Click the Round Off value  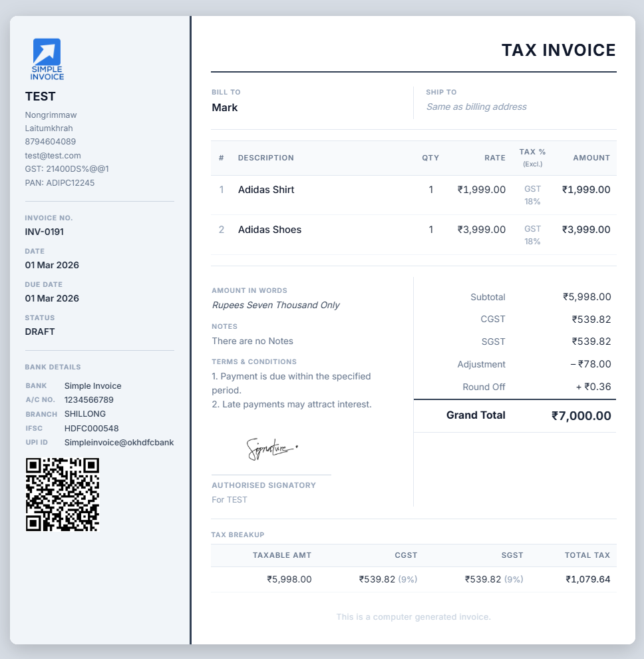tap(593, 387)
